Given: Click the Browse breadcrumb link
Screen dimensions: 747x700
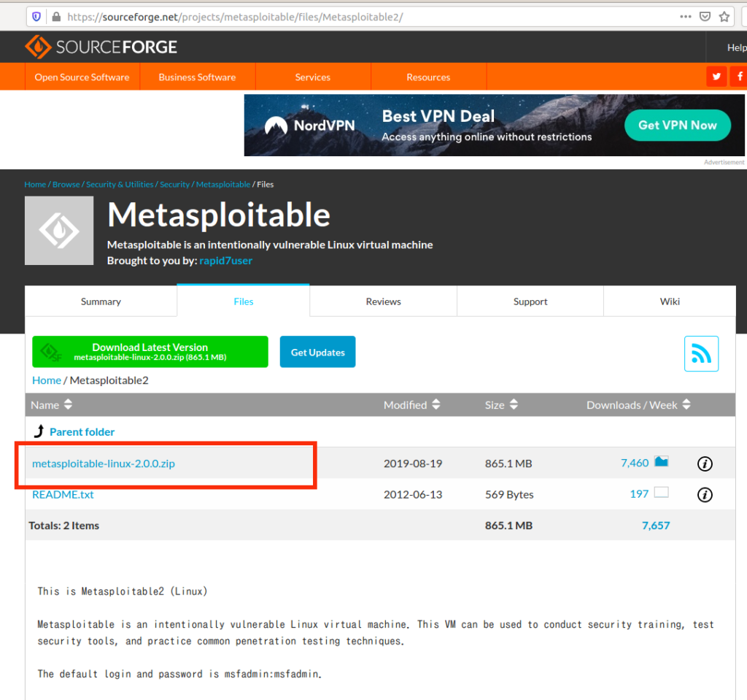Looking at the screenshot, I should tap(66, 184).
